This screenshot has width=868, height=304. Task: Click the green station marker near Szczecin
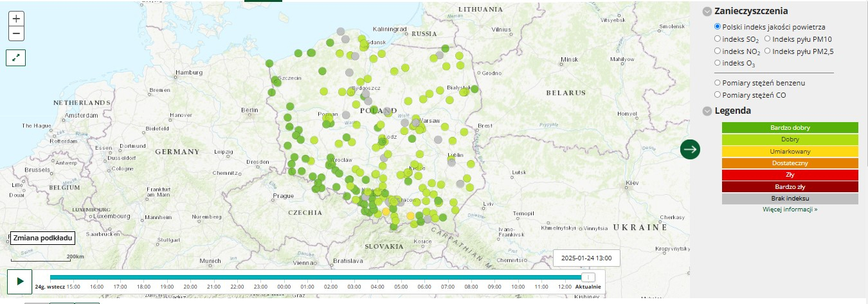tap(276, 80)
